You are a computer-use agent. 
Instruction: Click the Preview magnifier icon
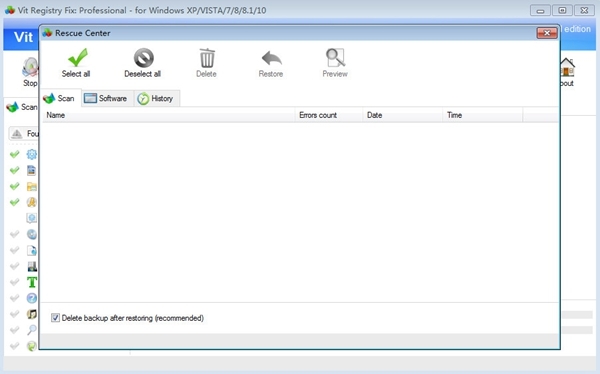336,57
